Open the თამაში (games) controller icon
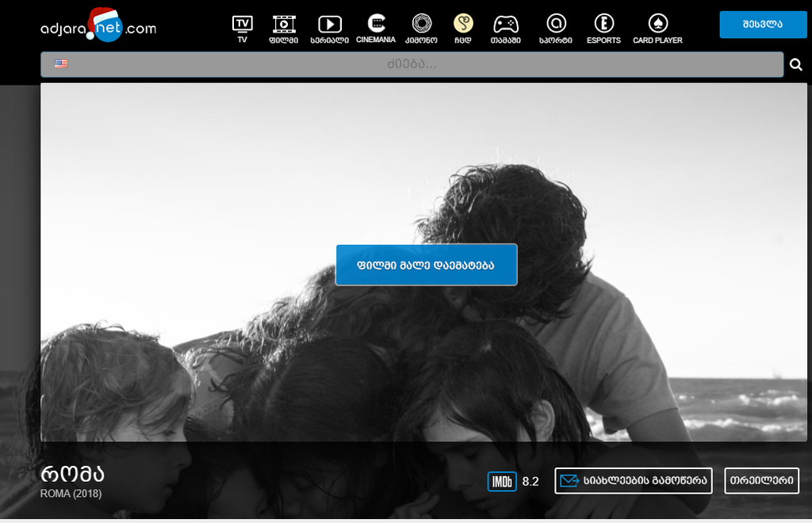This screenshot has width=812, height=523. 505,29
